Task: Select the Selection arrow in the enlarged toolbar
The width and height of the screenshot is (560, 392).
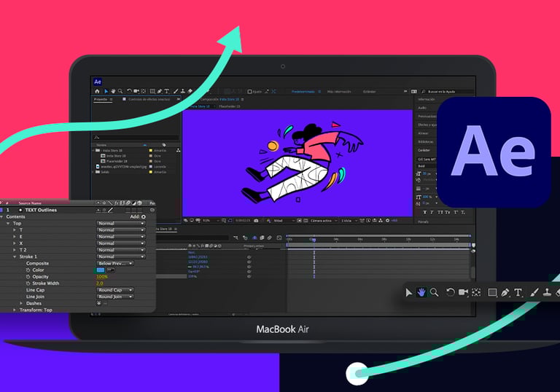Action: point(408,292)
